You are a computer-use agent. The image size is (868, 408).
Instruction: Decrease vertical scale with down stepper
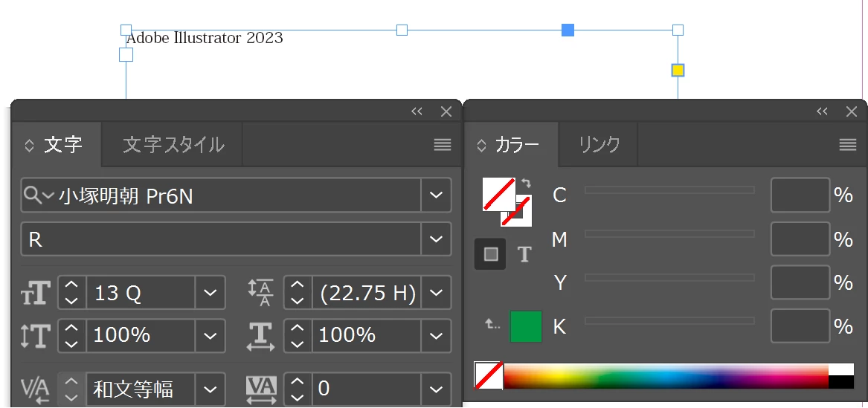[72, 343]
